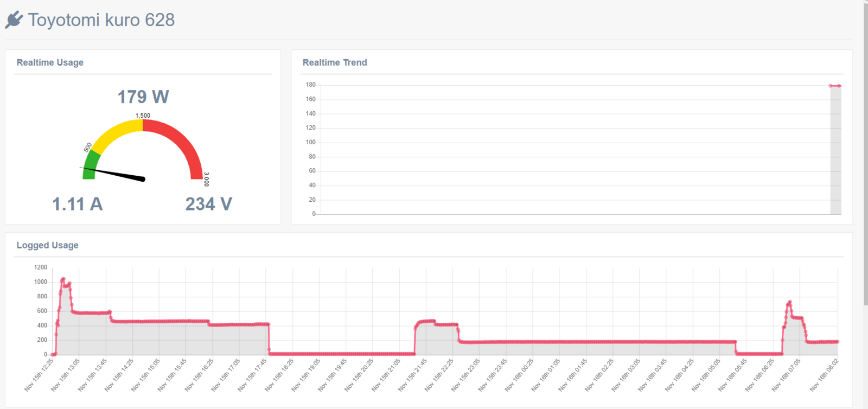Click the Nov 15th 21:45 x-axis label
The width and height of the screenshot is (868, 409).
(413, 375)
